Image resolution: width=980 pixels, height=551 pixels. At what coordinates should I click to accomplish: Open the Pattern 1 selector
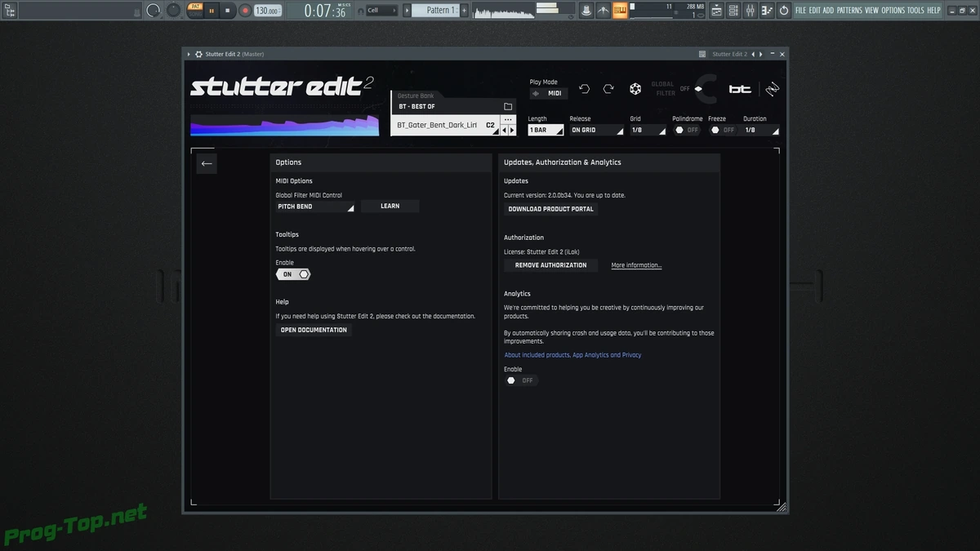pyautogui.click(x=434, y=11)
